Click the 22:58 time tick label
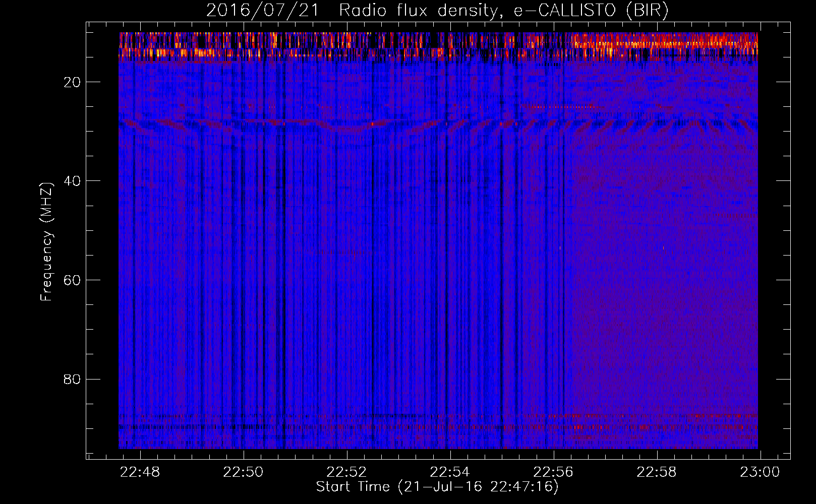Image resolution: width=816 pixels, height=504 pixels. (x=657, y=472)
